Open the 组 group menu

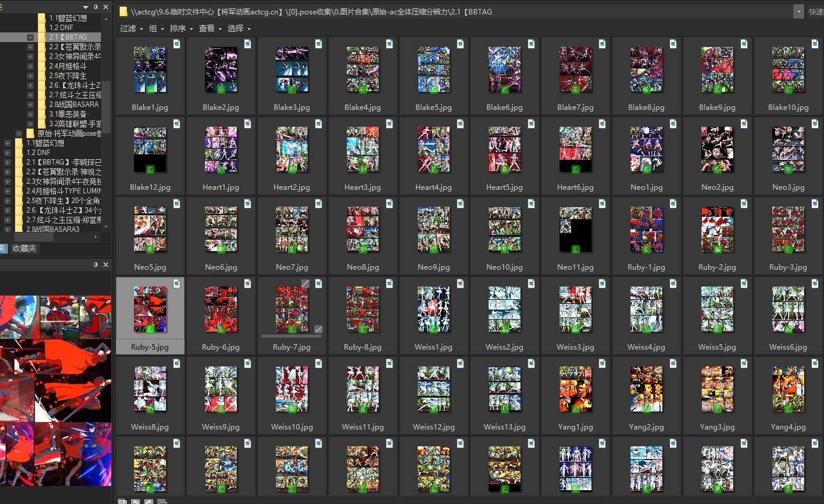point(156,28)
